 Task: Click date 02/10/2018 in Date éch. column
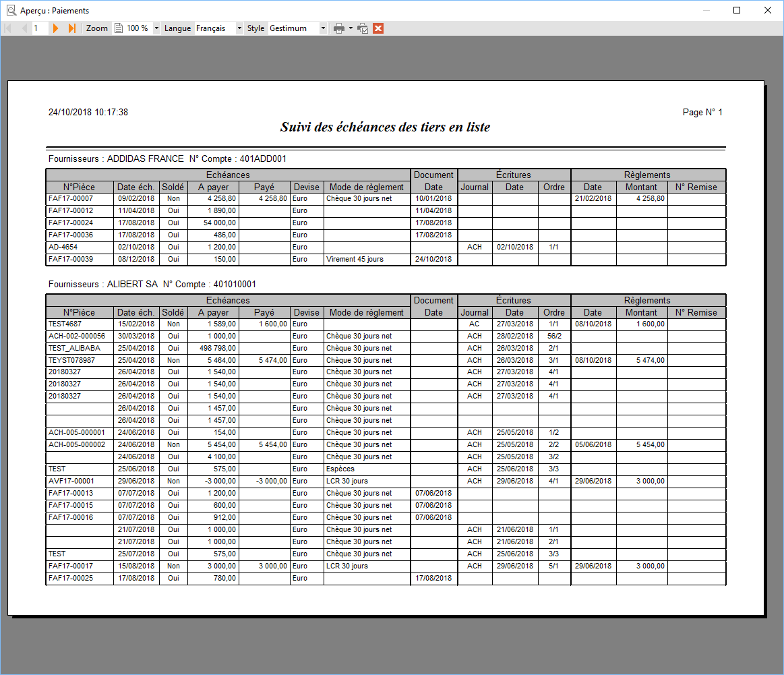pos(136,247)
